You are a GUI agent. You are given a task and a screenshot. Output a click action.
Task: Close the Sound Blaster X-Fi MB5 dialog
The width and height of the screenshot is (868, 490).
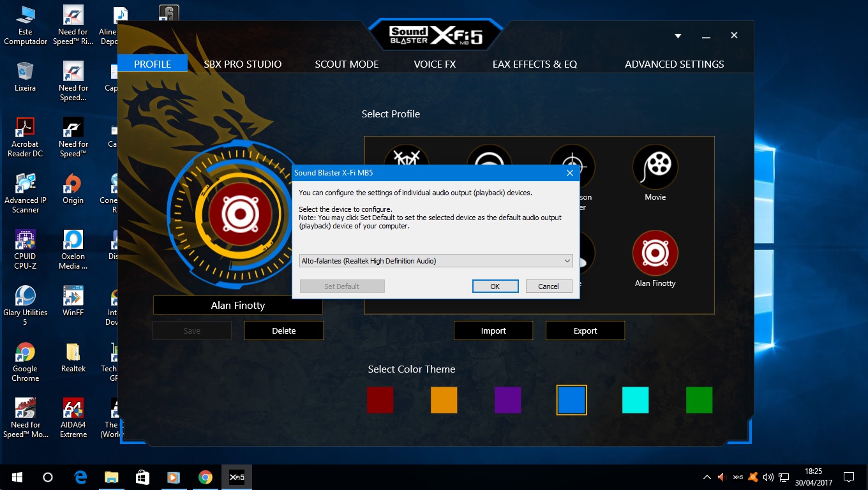[x=570, y=173]
